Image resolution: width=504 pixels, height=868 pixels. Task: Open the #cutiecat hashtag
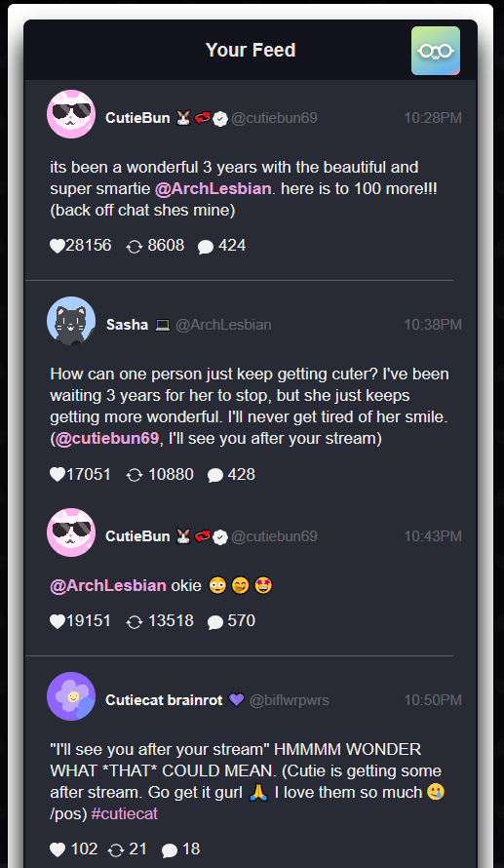125,813
